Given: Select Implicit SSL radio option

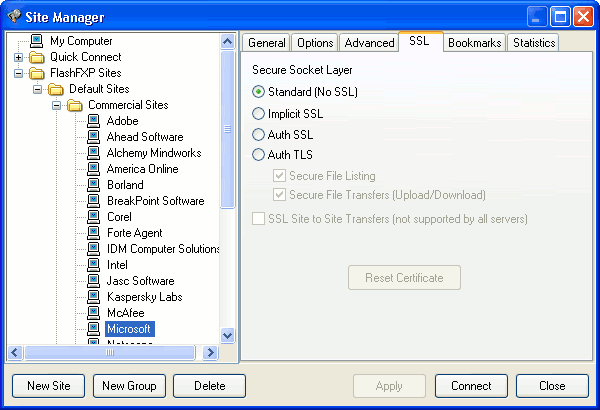Looking at the screenshot, I should coord(258,114).
